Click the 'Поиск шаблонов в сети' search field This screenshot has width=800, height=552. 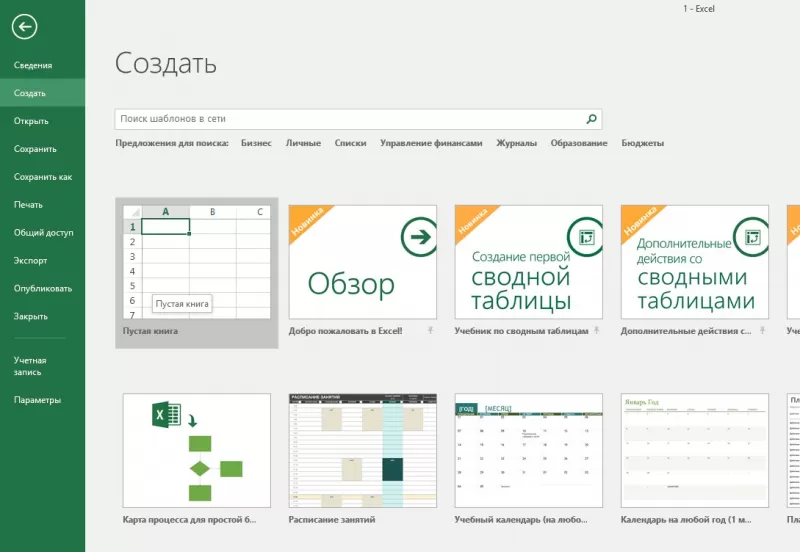(x=358, y=119)
